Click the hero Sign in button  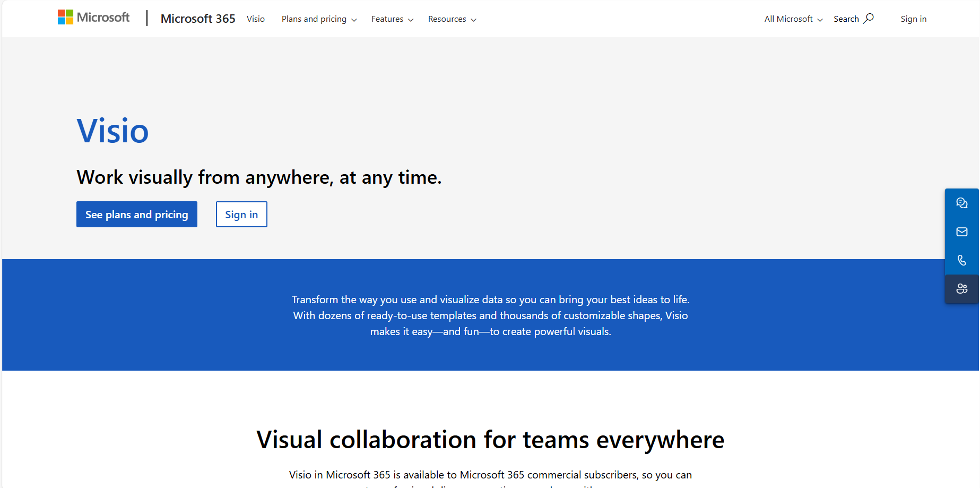pos(241,215)
